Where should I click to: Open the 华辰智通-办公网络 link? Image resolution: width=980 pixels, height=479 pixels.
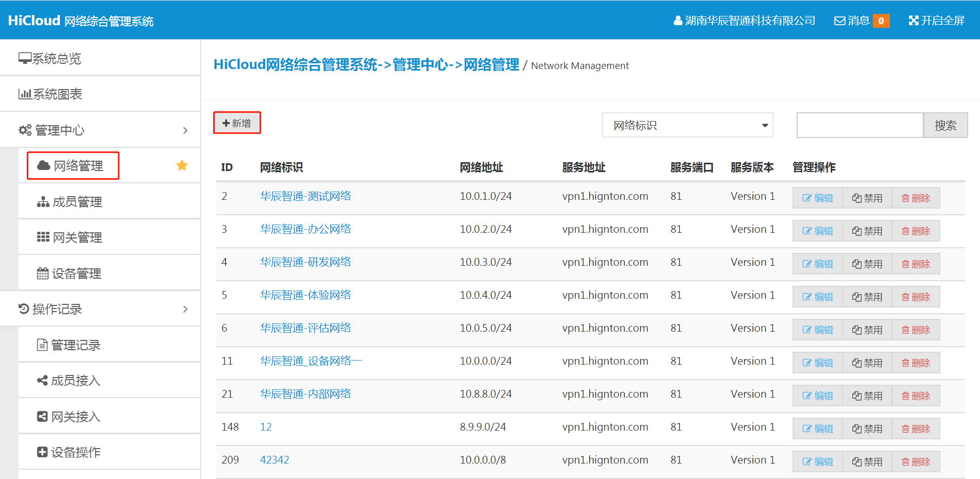[x=305, y=229]
